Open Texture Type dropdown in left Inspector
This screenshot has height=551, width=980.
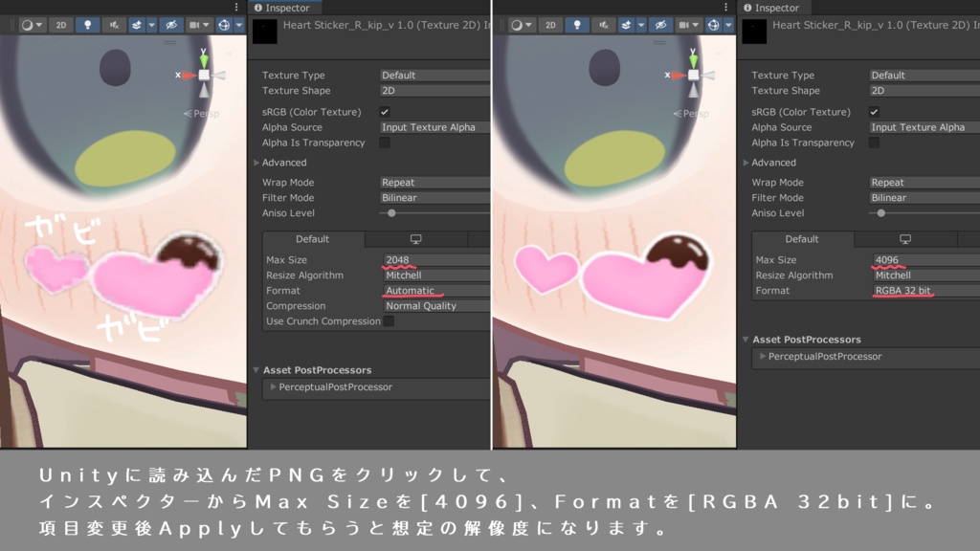click(435, 75)
